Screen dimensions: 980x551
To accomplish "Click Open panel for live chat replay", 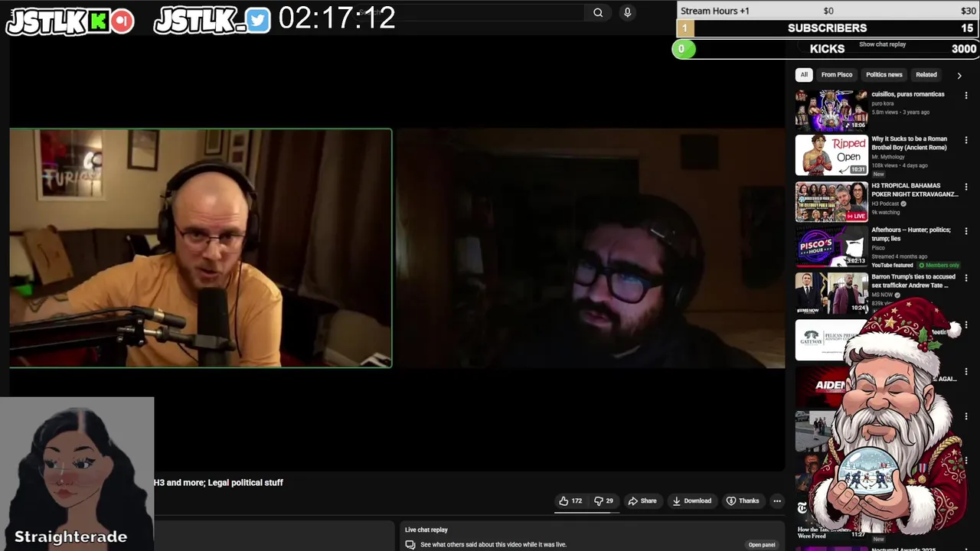I will 762,545.
